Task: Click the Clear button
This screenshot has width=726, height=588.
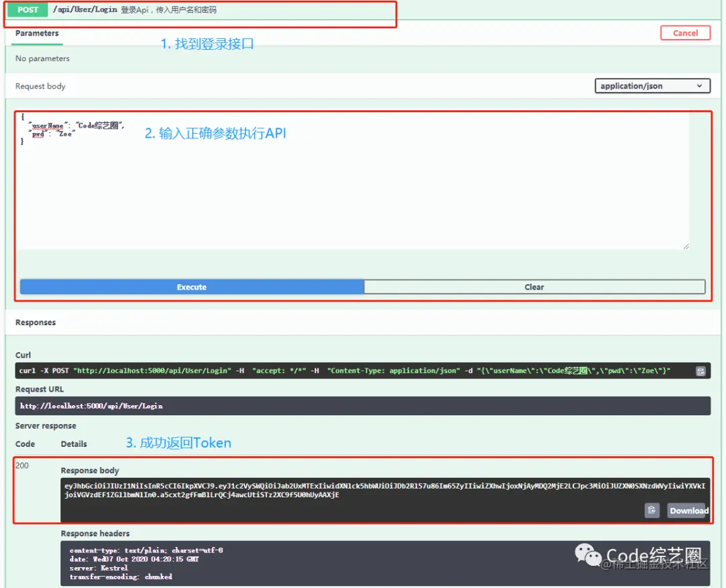Action: (534, 287)
